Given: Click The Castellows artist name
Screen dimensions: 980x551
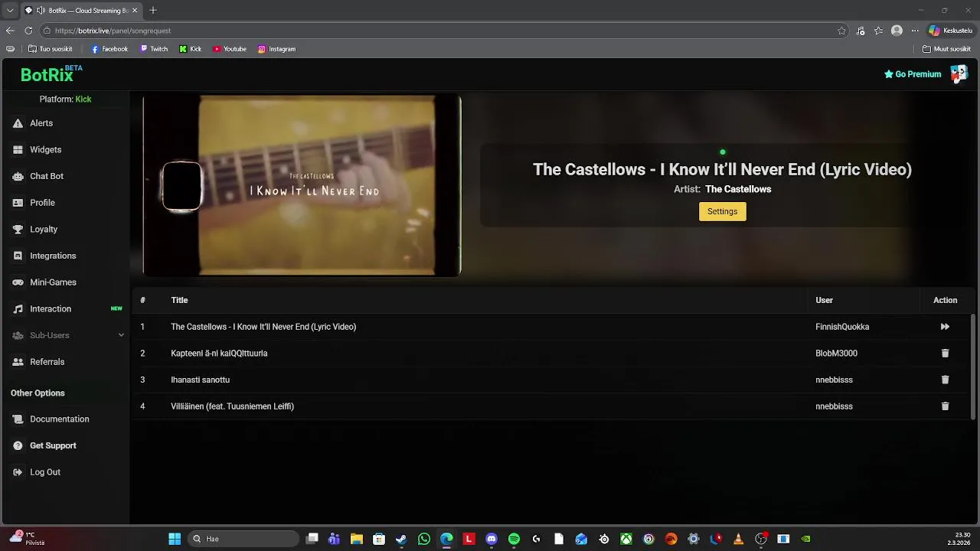Looking at the screenshot, I should coord(738,189).
